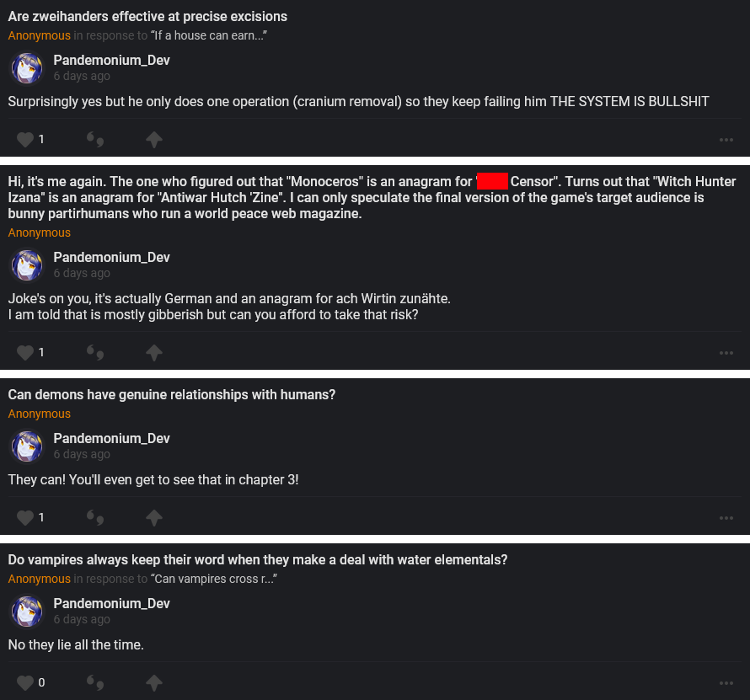This screenshot has height=700, width=750.
Task: Open more options for zweihanders answer
Action: [x=726, y=140]
